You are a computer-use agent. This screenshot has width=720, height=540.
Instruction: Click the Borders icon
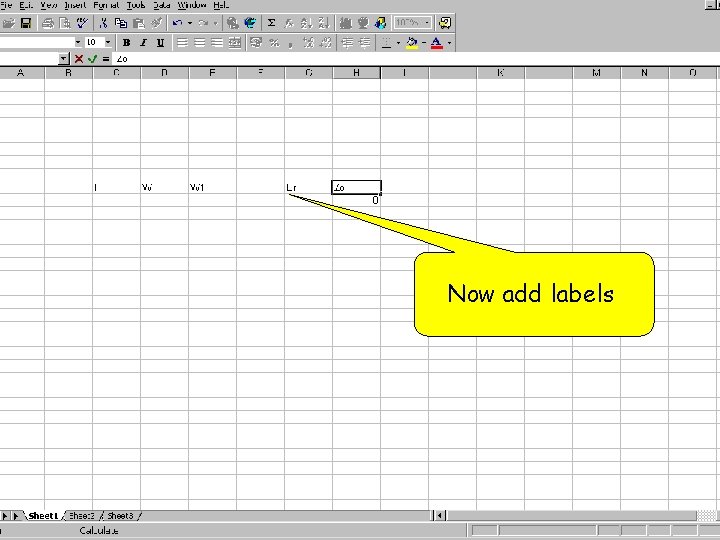click(386, 43)
